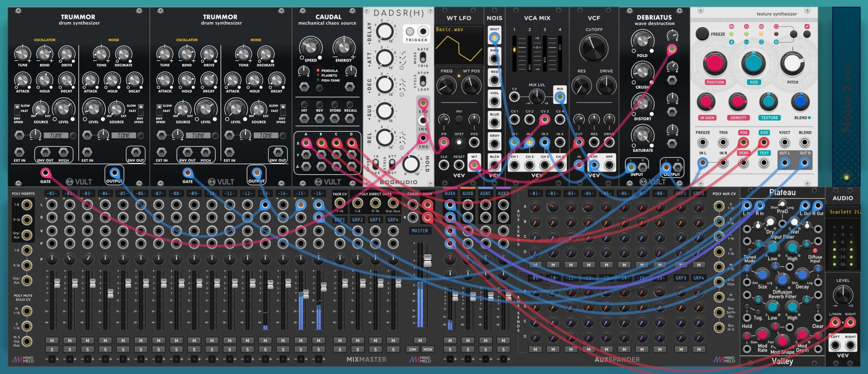868x374 pixels.
Task: Toggle the WT LFO INV button
Action: [459, 120]
